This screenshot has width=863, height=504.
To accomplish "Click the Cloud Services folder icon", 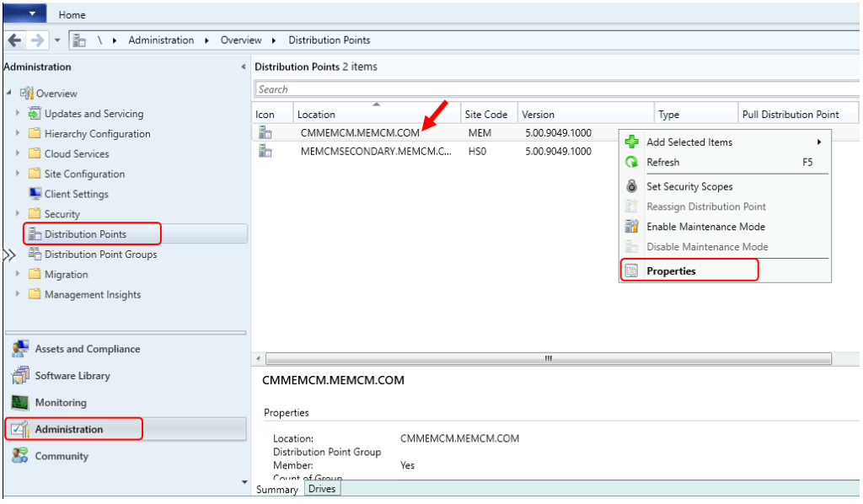I will coord(35,153).
